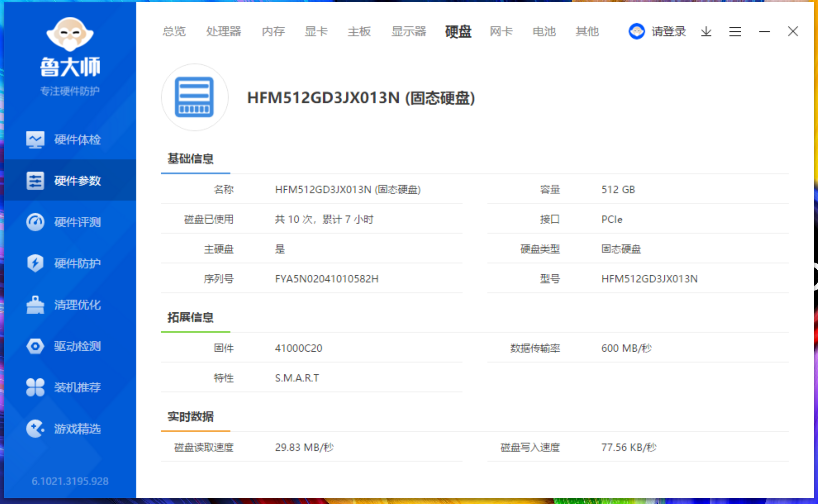818x504 pixels.
Task: Click the 硬盘类型 value 固态硬盘
Action: click(621, 249)
